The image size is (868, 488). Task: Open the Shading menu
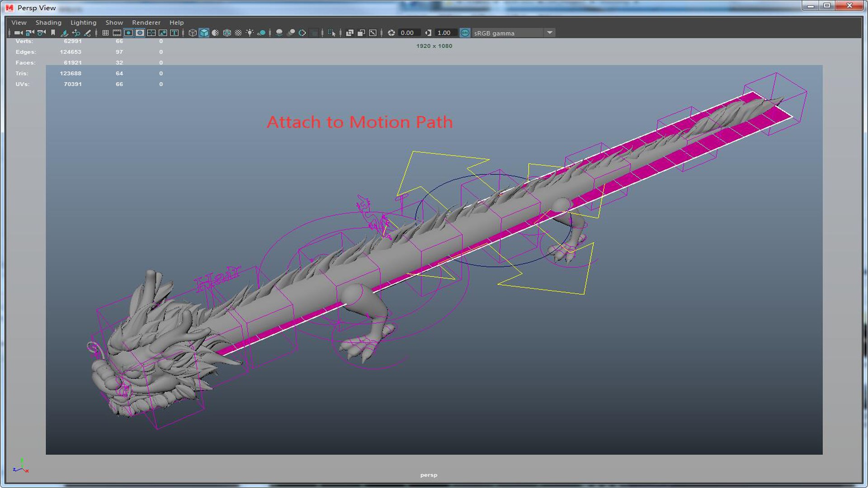click(x=48, y=23)
